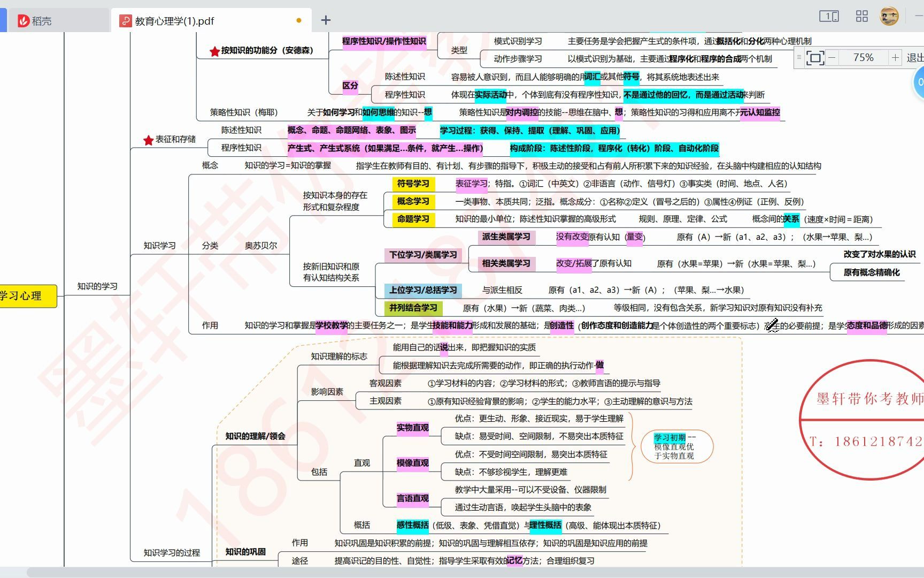Click the bottom horizontal scrollbar
Viewport: 924px width, 578px height.
[x=475, y=573]
